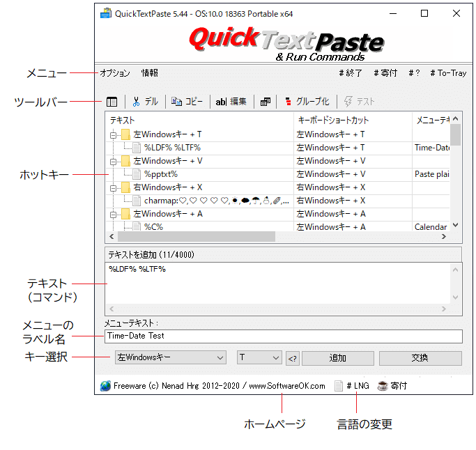Minimize the QuickTextPaste window

click(x=393, y=14)
